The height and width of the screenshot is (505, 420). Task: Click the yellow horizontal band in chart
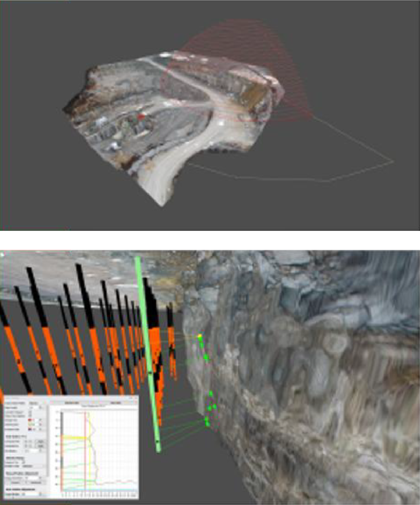click(x=74, y=437)
